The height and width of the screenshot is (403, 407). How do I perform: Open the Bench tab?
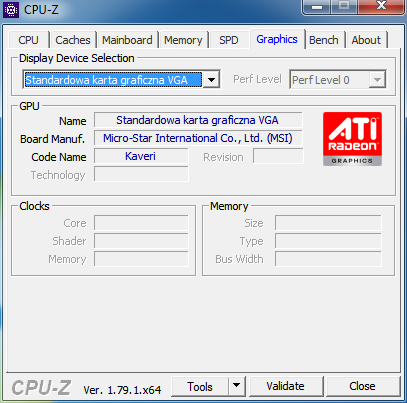click(324, 40)
